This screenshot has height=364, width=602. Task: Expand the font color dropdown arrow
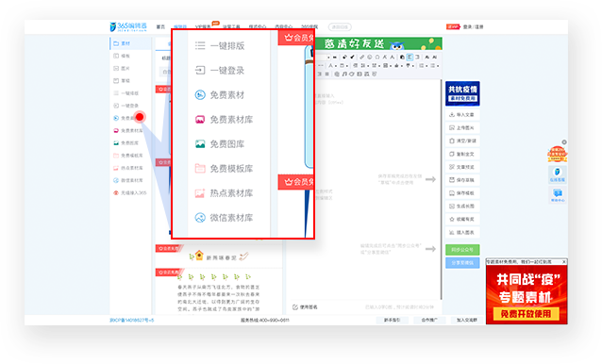tap(337, 66)
